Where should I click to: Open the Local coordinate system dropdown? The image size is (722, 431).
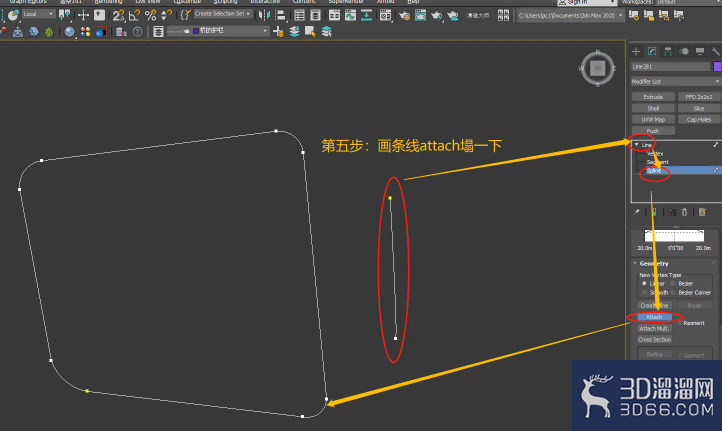pos(38,14)
